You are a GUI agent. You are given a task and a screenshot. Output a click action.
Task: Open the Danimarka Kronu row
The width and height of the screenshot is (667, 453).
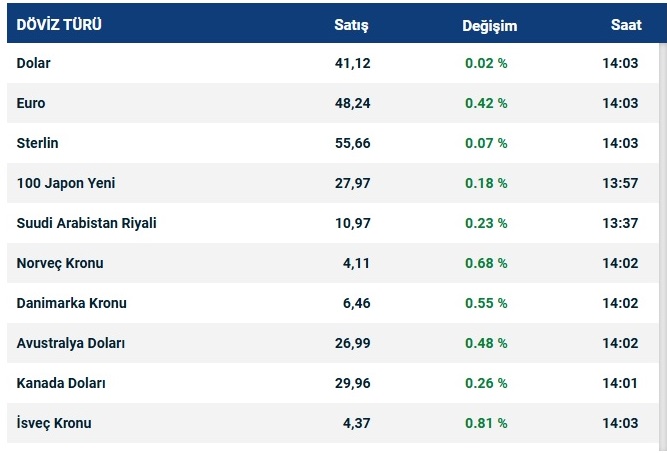click(71, 303)
